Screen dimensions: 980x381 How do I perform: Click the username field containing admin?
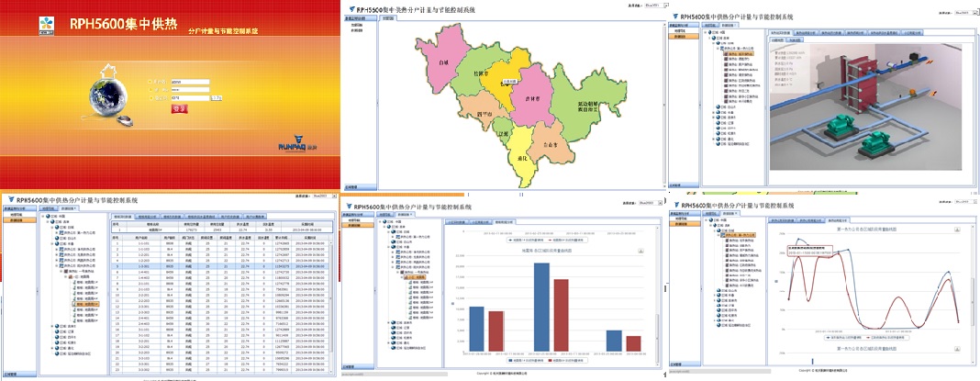(190, 82)
